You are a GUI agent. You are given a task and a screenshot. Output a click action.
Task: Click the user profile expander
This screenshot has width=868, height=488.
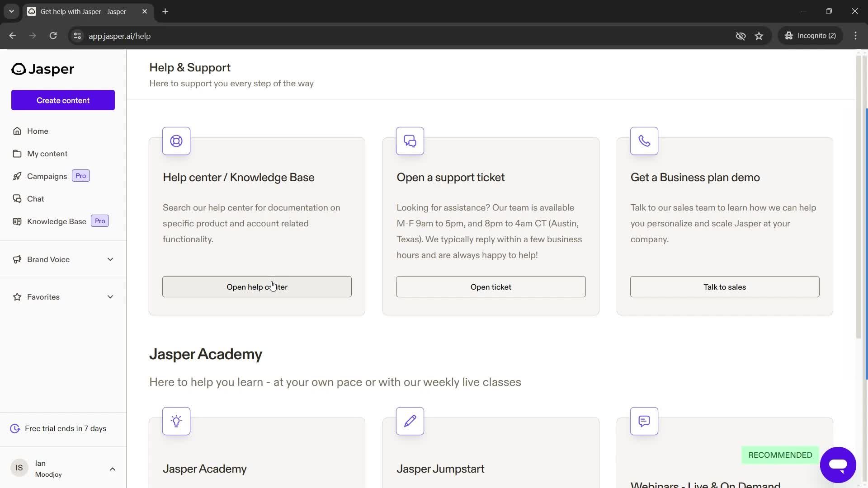(x=113, y=468)
